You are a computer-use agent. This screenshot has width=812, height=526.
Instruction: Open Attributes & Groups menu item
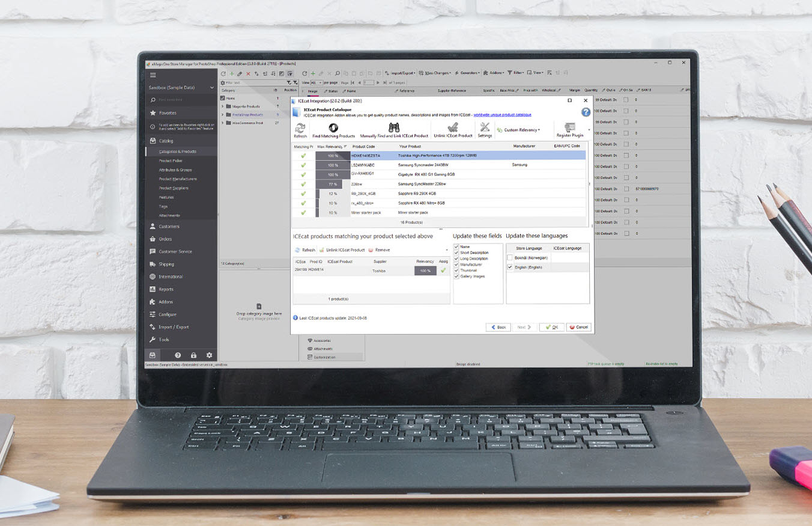[x=175, y=170]
